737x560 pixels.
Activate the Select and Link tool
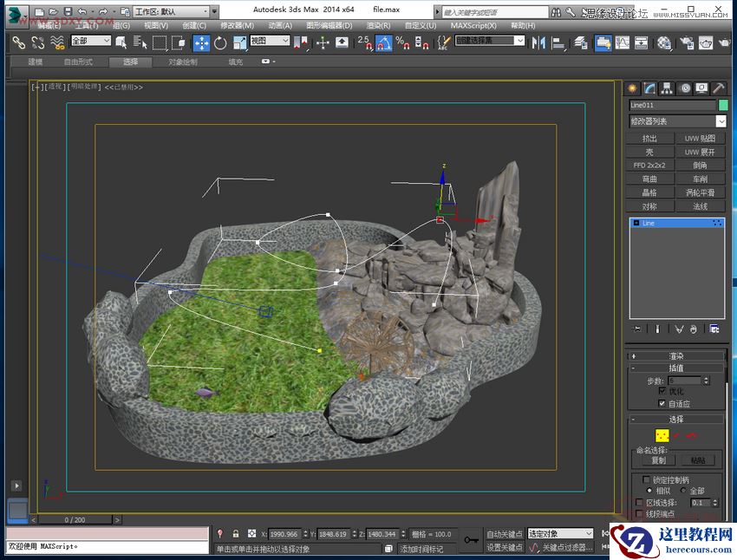click(x=18, y=43)
